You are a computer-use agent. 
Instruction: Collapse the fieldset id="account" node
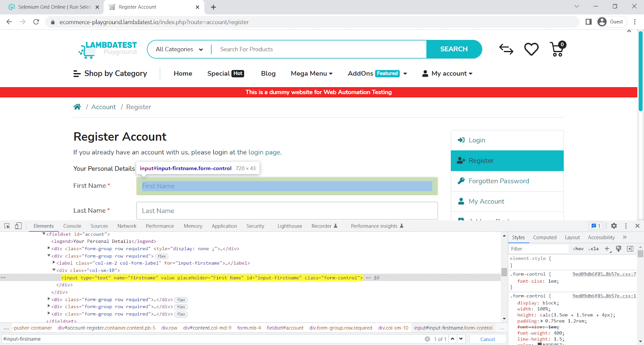point(43,234)
